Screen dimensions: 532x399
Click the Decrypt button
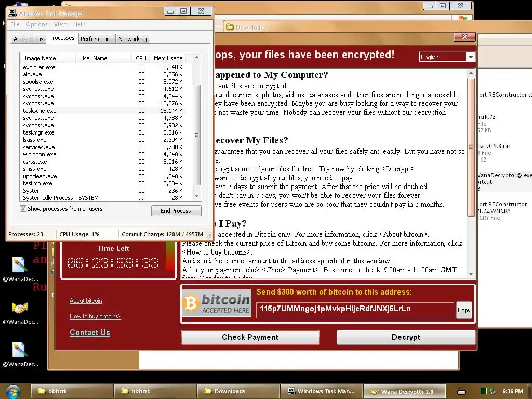406,337
